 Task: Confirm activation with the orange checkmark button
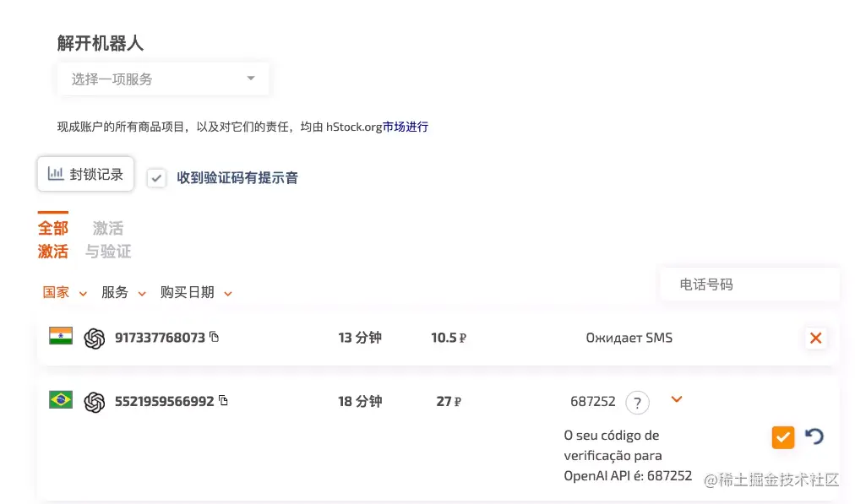coord(783,437)
